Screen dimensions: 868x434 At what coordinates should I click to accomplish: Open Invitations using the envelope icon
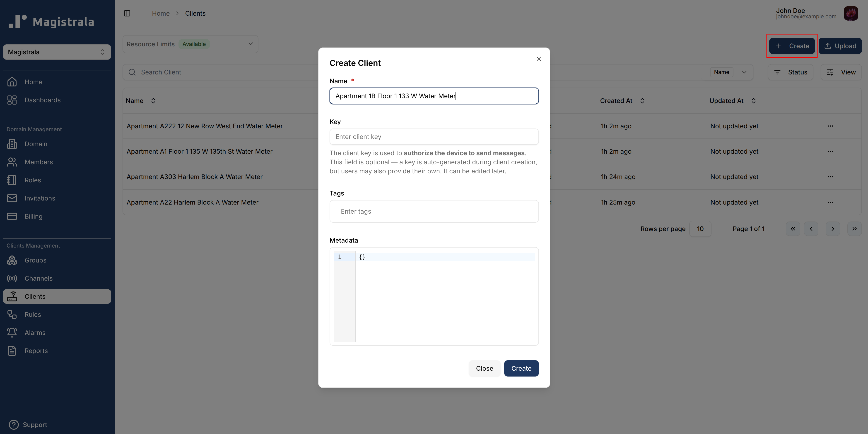12,198
